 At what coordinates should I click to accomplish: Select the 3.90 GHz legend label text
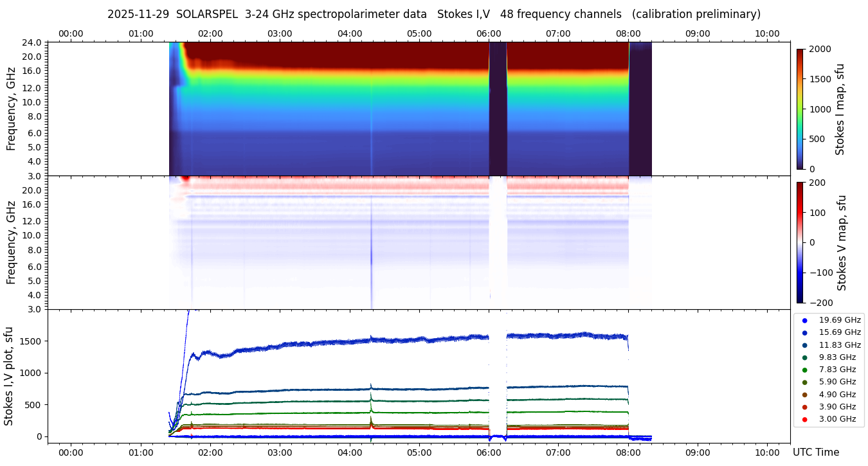(837, 407)
